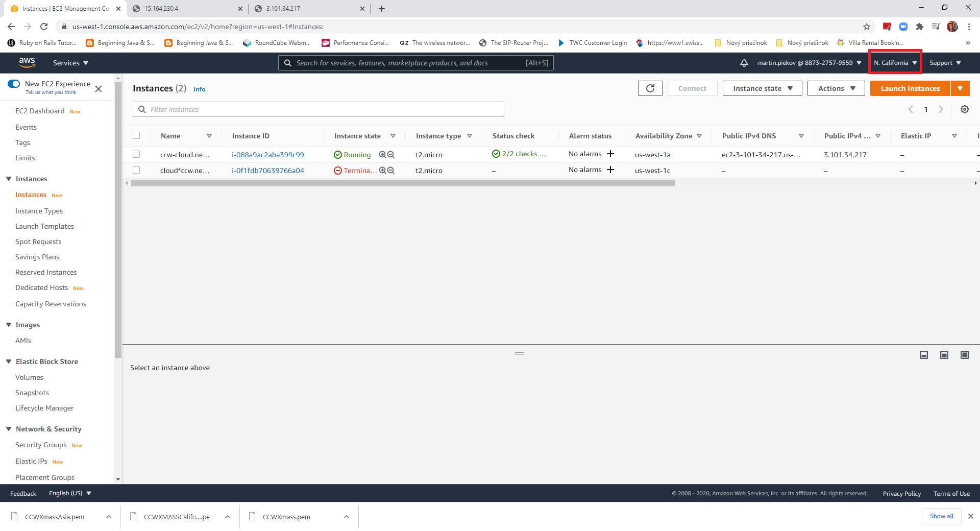Open the Actions dropdown
Viewport: 980px width, 531px height.
[x=836, y=88]
